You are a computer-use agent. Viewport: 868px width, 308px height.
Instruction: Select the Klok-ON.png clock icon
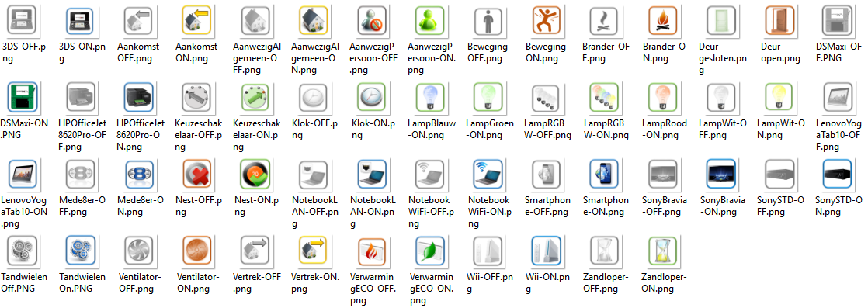(x=371, y=97)
